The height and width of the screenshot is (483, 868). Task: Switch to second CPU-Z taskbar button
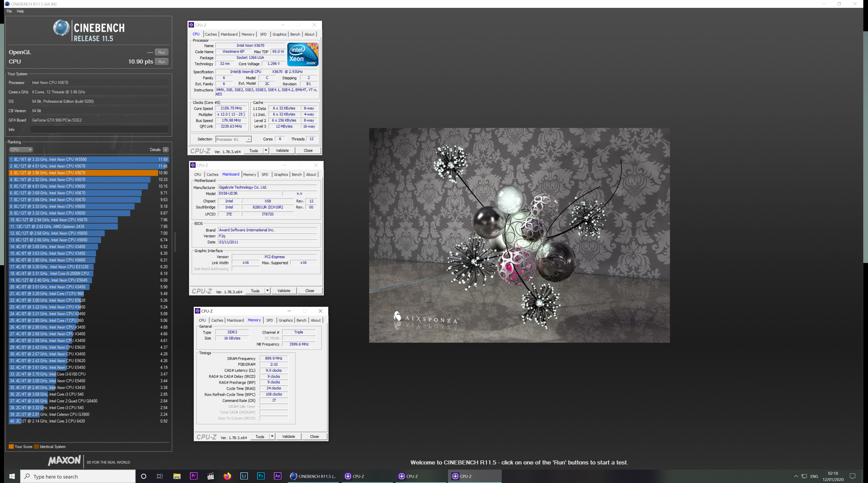[421, 476]
